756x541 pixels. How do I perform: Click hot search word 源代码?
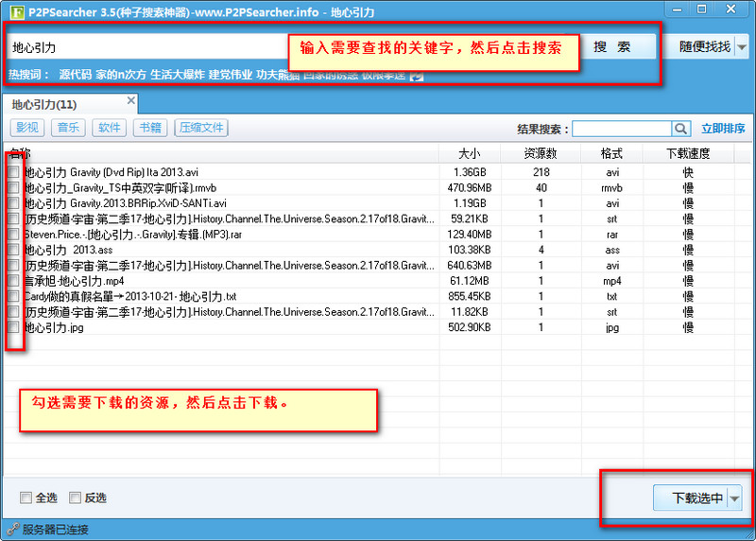click(76, 75)
